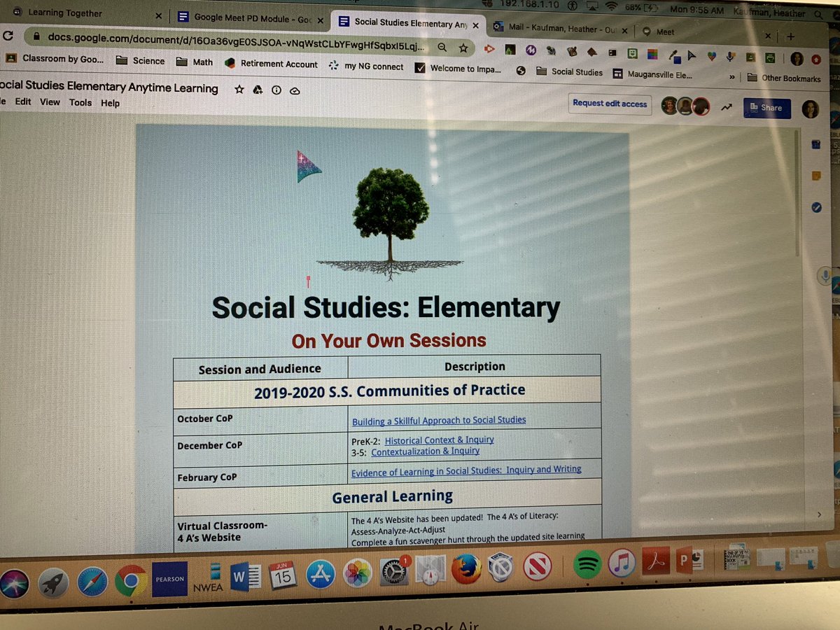Click the zoom magnifier in the address bar
Screen dimensions: 840x630
click(x=442, y=47)
